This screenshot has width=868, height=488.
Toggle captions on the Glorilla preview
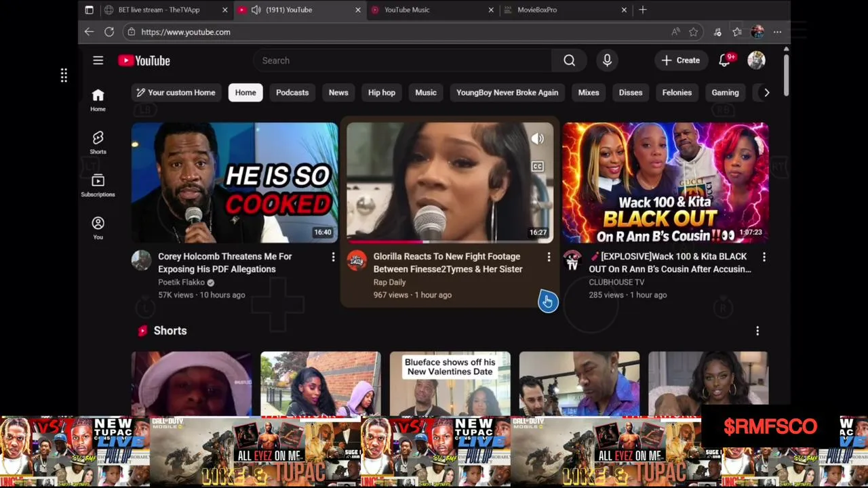pyautogui.click(x=537, y=166)
